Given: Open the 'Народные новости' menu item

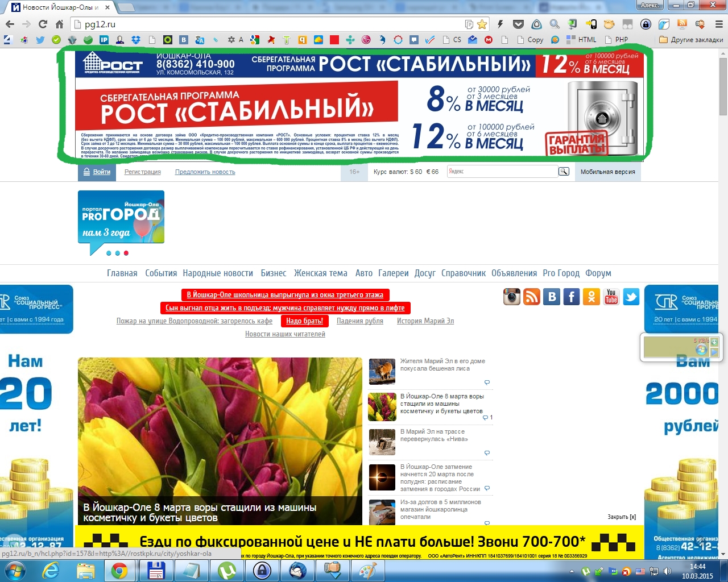Looking at the screenshot, I should click(x=218, y=273).
